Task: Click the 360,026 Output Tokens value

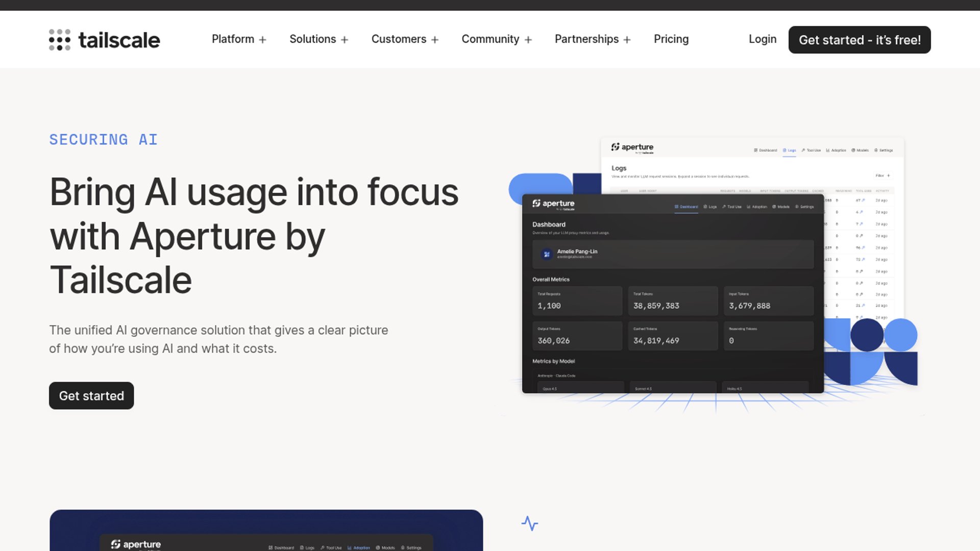Action: pyautogui.click(x=553, y=340)
